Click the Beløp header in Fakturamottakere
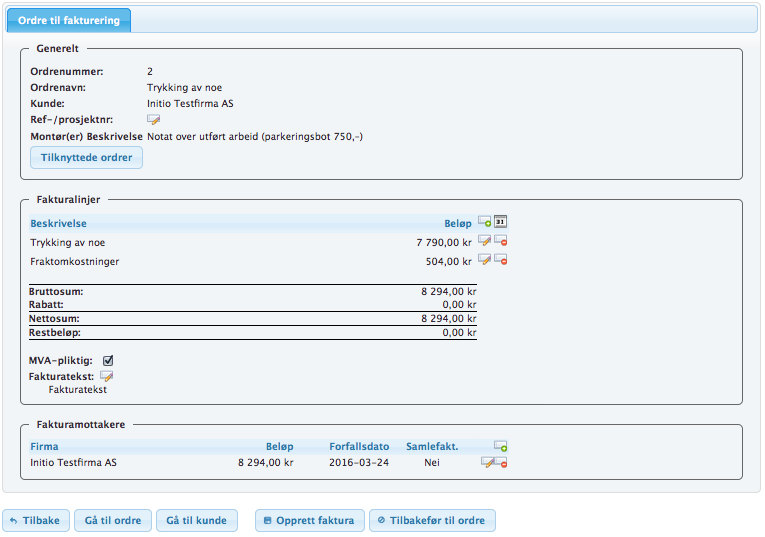 280,446
